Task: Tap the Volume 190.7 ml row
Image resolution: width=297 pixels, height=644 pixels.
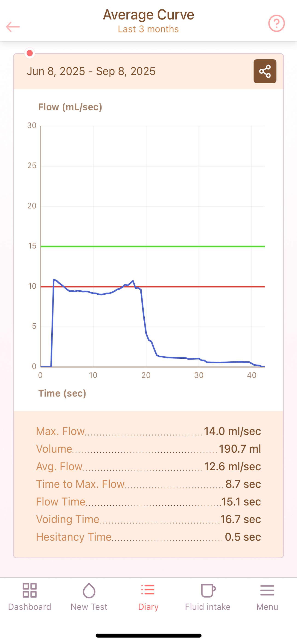Action: click(148, 449)
